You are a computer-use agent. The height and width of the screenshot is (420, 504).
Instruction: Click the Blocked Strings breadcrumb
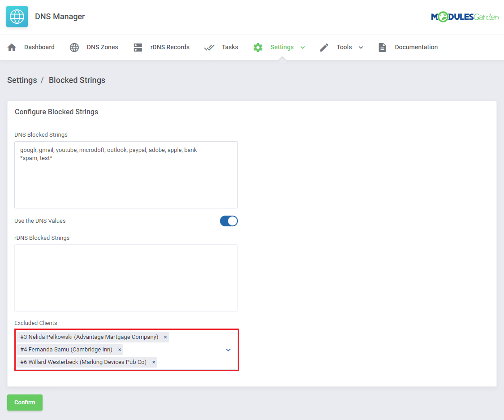77,80
